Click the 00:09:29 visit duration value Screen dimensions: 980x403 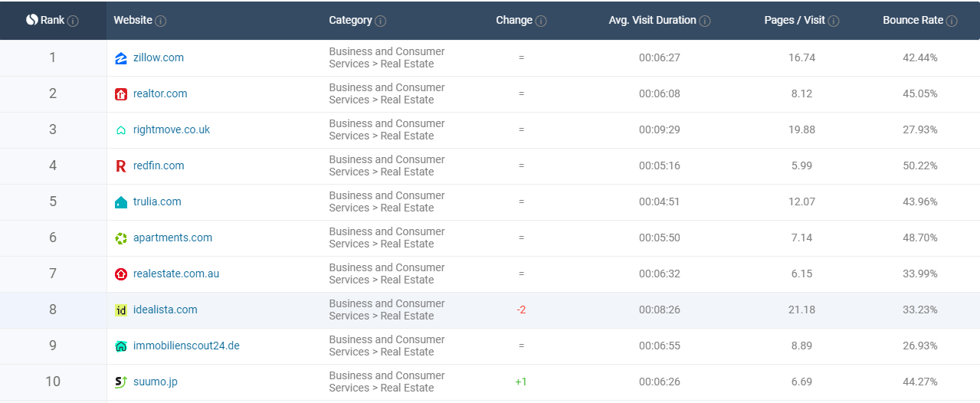click(660, 129)
